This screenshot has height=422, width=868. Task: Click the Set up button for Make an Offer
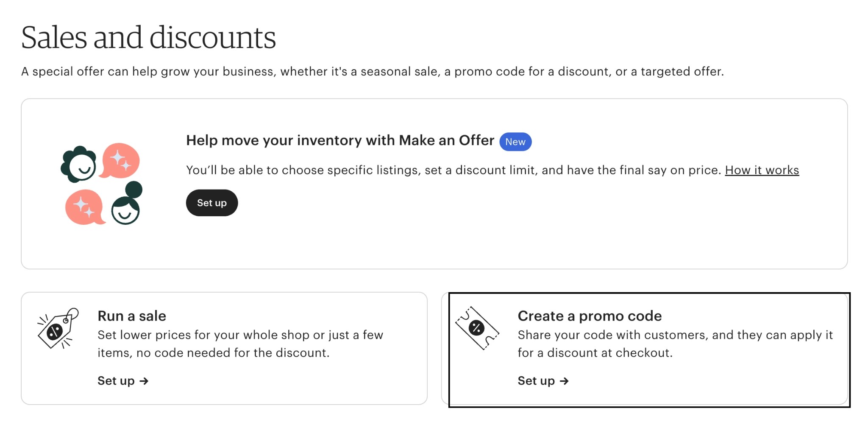pos(211,203)
